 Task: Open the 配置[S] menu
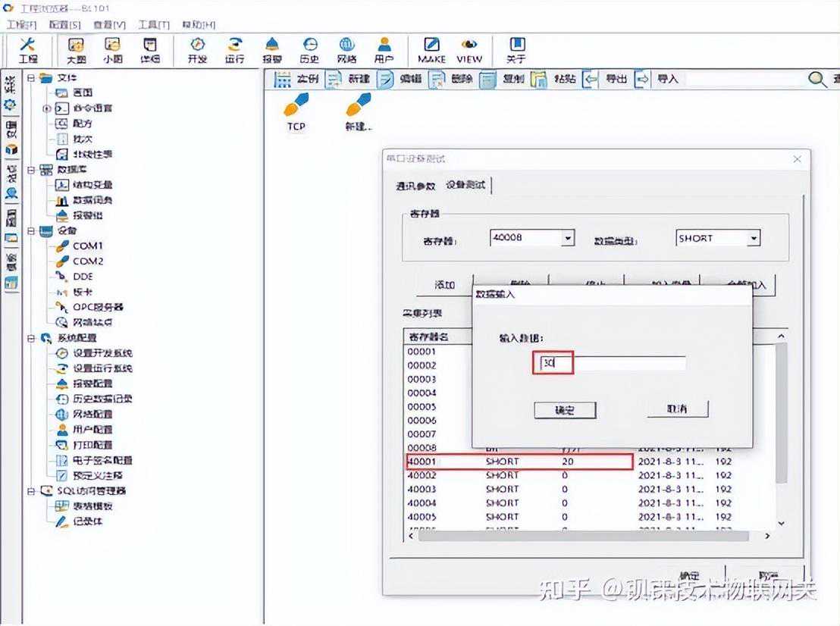pos(66,24)
